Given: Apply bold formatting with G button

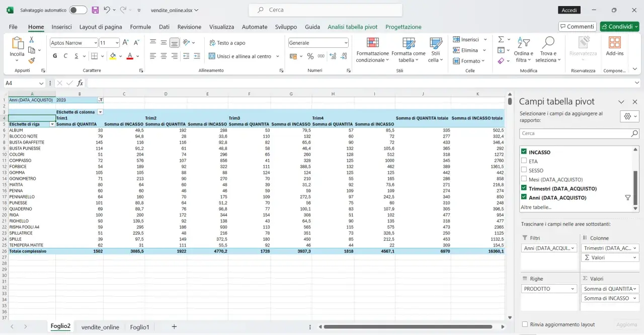Looking at the screenshot, I should click(x=55, y=56).
